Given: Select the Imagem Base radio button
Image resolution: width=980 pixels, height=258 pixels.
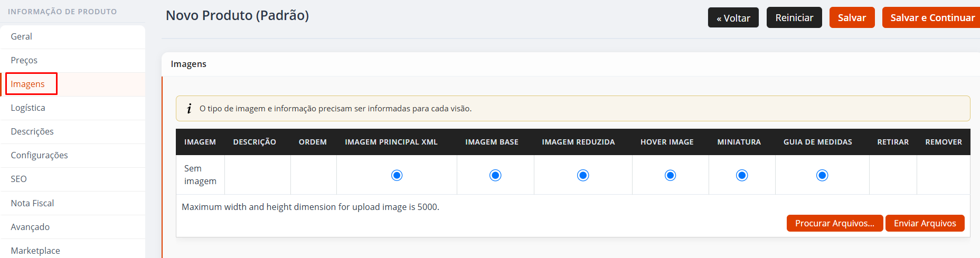Looking at the screenshot, I should click(x=495, y=175).
